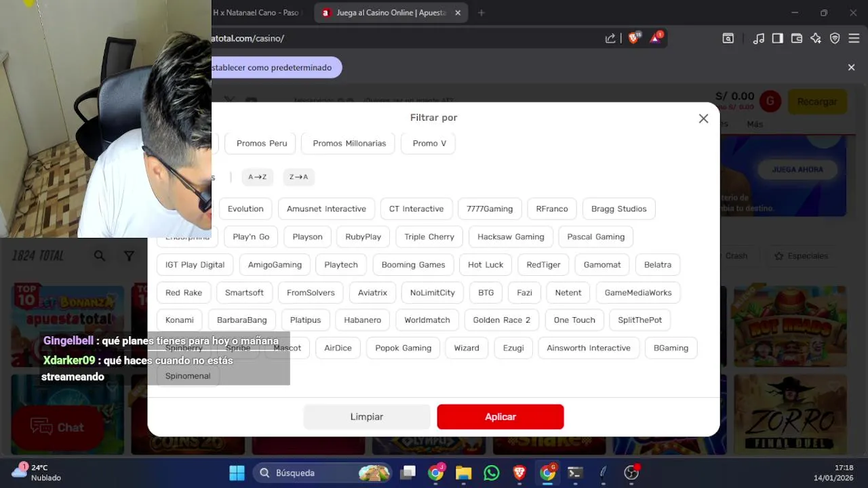Click the yellow Recargar button
The height and width of the screenshot is (488, 868).
pyautogui.click(x=817, y=102)
